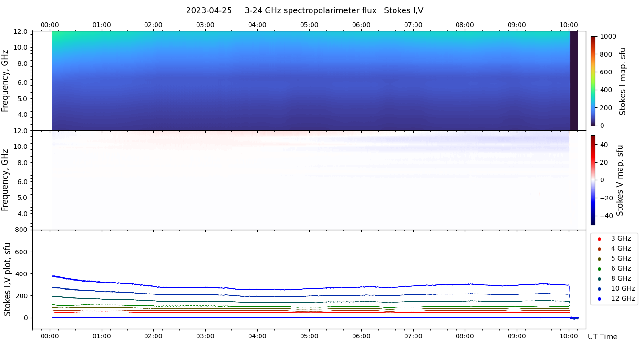Click the 'Stokes I,V plot, sfu' axis label

(7, 279)
